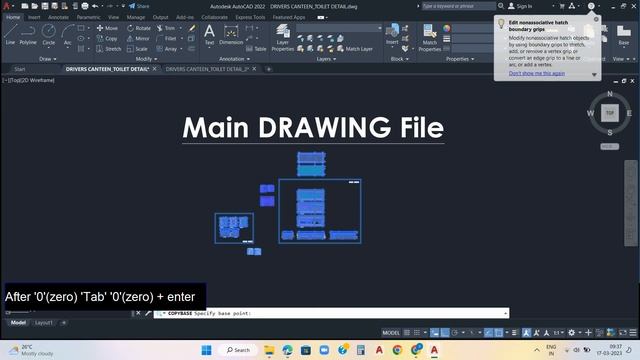The image size is (640, 360).
Task: Click 'Don't show me this again' link
Action: click(537, 73)
